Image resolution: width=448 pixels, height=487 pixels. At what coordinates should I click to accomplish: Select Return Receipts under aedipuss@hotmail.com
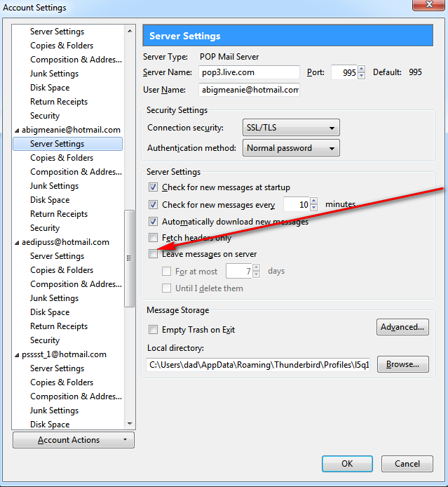pyautogui.click(x=59, y=326)
